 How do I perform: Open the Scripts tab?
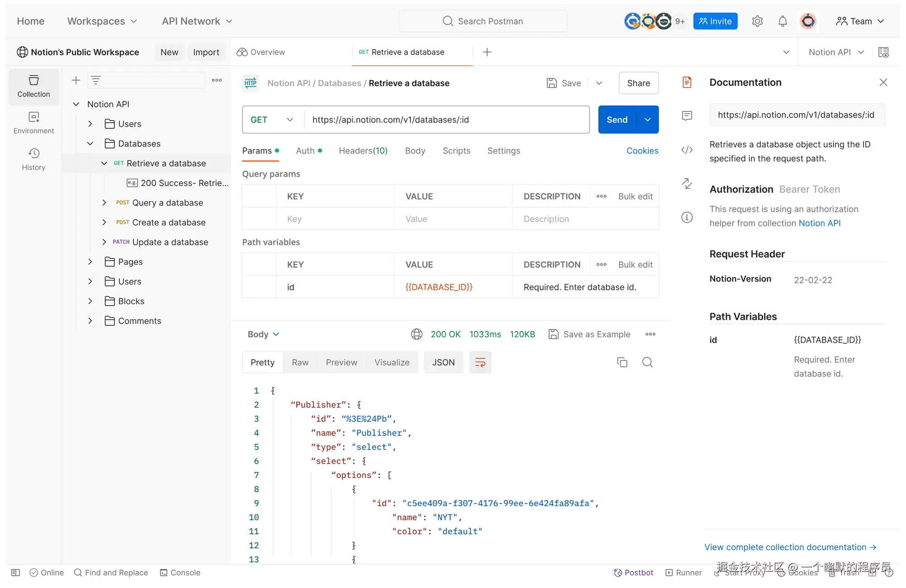456,151
